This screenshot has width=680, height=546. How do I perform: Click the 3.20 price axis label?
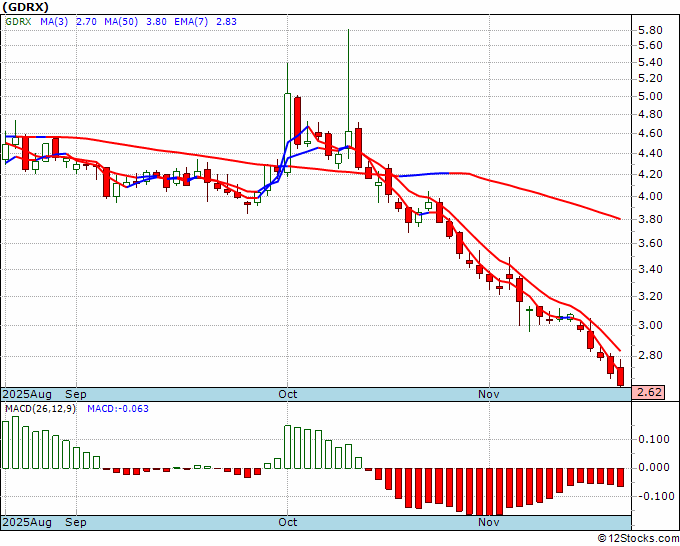pyautogui.click(x=650, y=297)
